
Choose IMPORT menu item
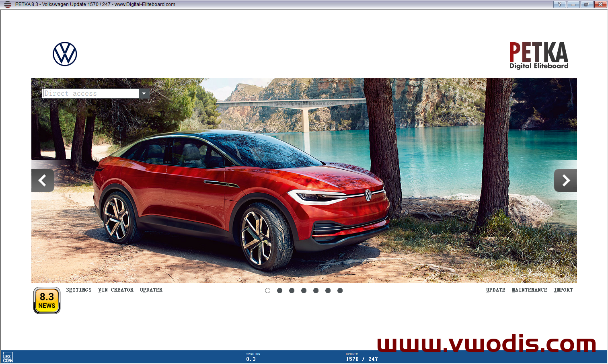point(563,290)
